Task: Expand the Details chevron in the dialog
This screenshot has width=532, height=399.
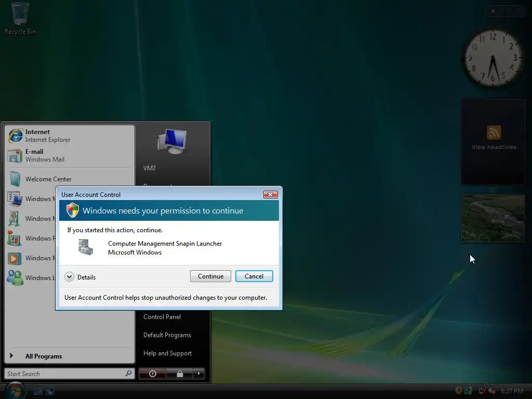Action: pyautogui.click(x=69, y=277)
